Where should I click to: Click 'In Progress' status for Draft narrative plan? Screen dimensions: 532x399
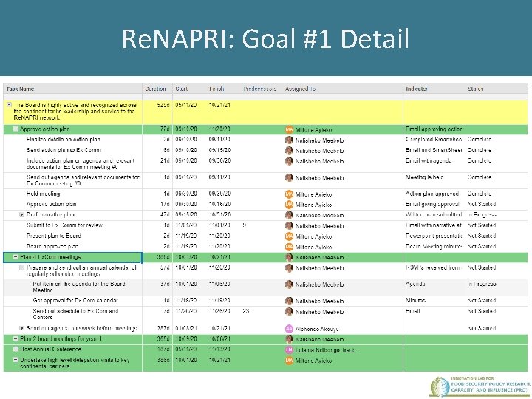482,215
